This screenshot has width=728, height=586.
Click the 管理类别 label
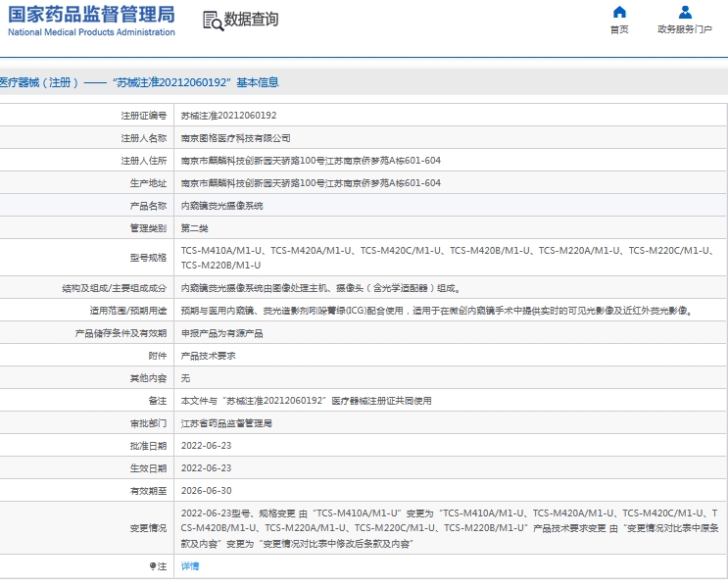tap(148, 228)
